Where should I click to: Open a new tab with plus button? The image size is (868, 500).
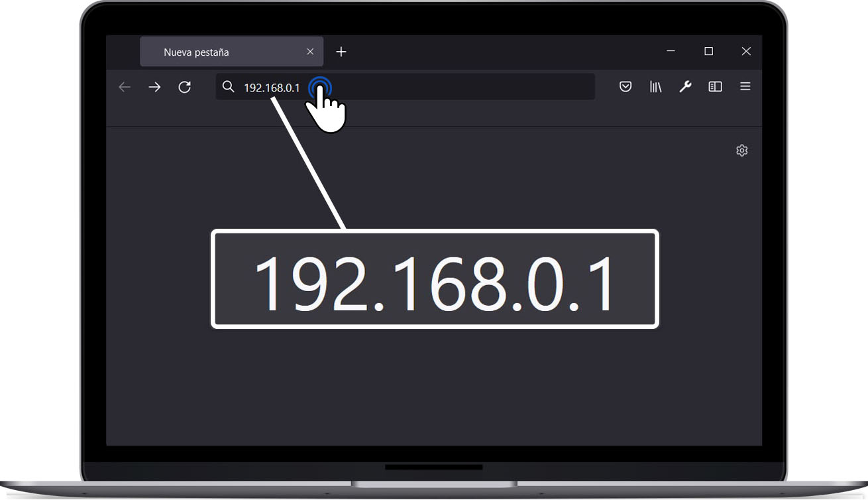point(341,52)
